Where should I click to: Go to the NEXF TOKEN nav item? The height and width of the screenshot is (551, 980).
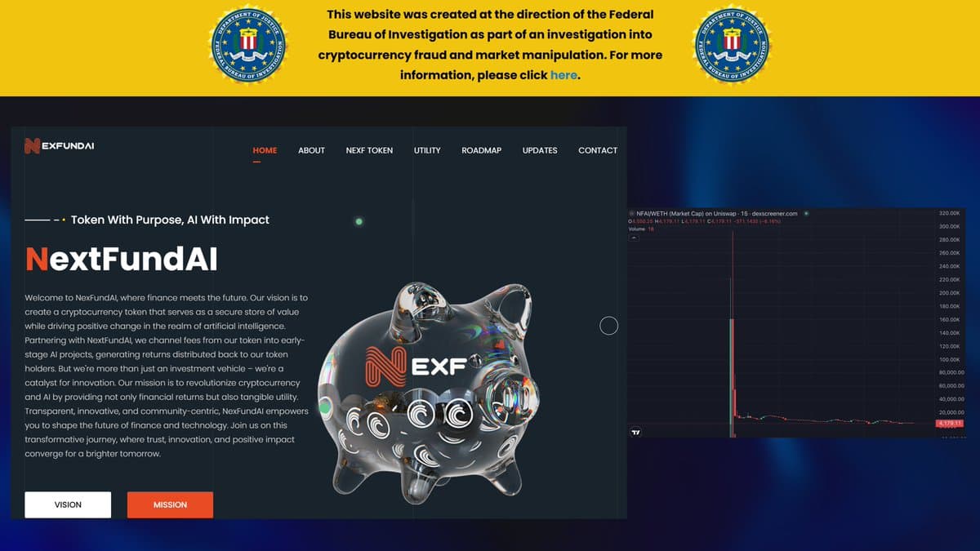(369, 150)
